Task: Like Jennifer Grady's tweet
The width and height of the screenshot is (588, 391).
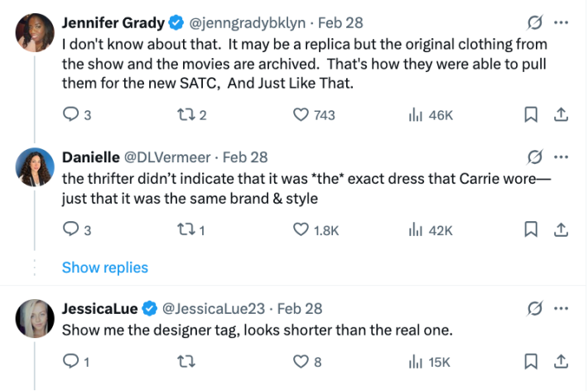Action: pos(302,115)
